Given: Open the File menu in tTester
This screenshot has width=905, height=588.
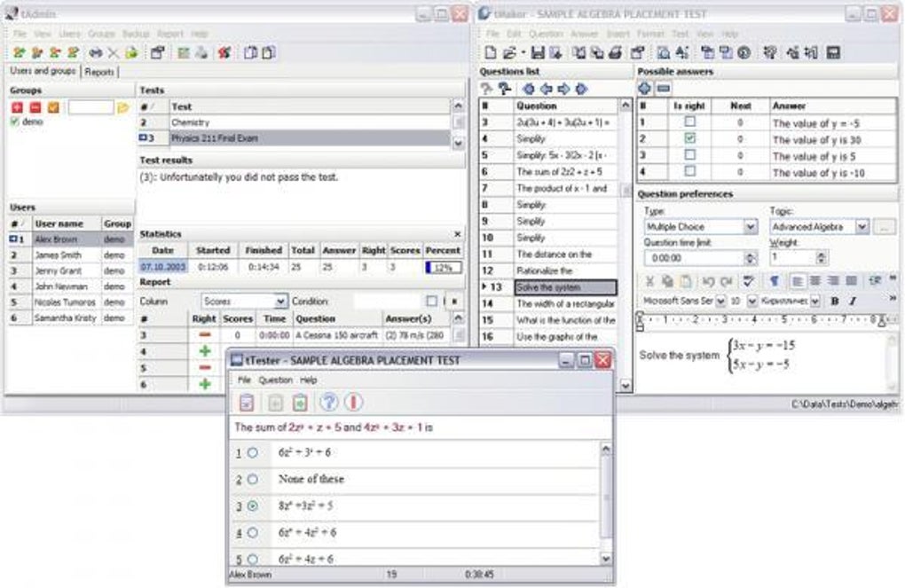Looking at the screenshot, I should coord(244,380).
